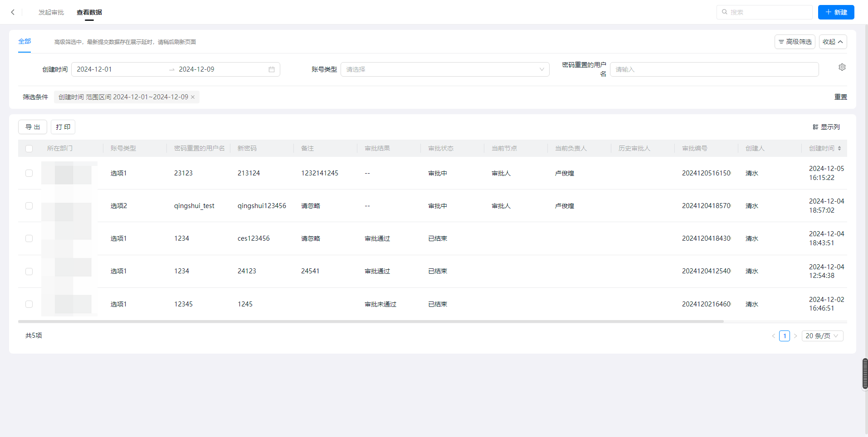Click the back arrow icon
The height and width of the screenshot is (437, 868).
[x=13, y=12]
